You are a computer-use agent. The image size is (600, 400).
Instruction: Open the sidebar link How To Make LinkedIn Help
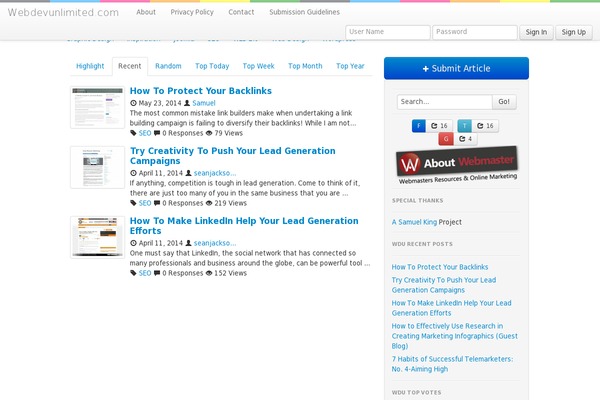click(452, 308)
